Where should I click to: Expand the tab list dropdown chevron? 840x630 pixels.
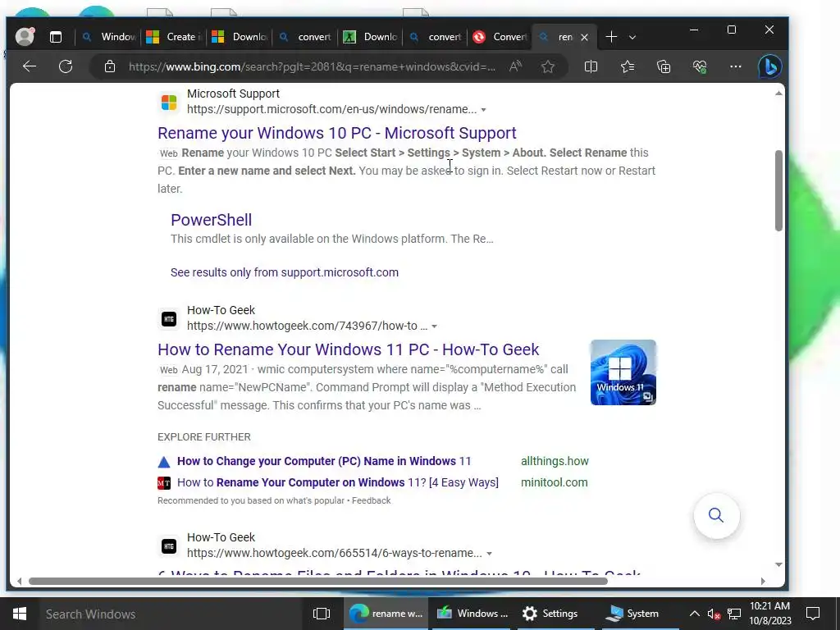tap(632, 37)
